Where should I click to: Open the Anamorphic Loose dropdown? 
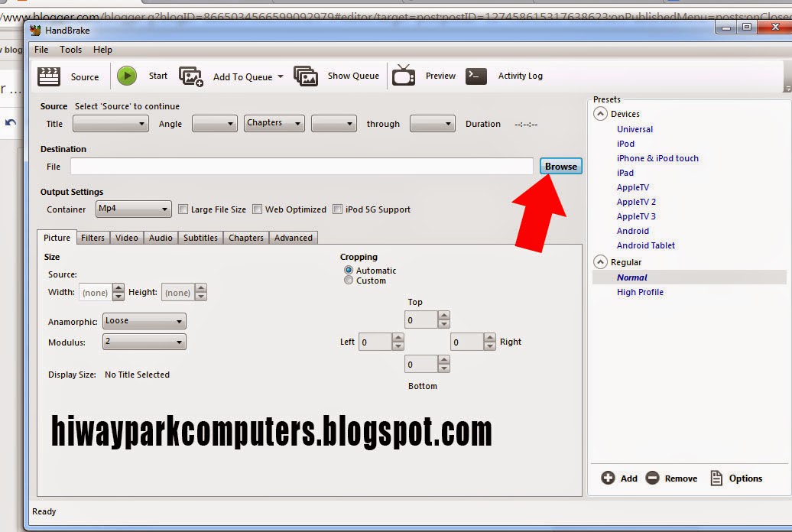(x=144, y=321)
